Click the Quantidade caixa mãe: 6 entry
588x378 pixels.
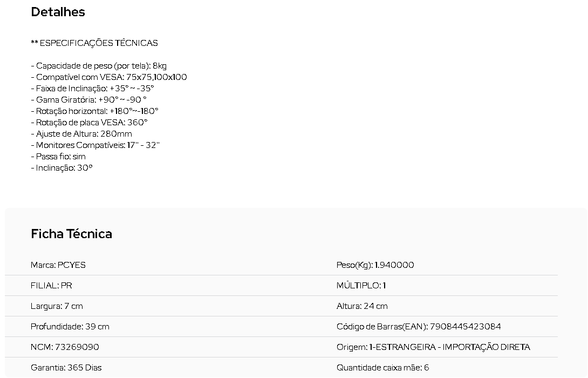382,368
